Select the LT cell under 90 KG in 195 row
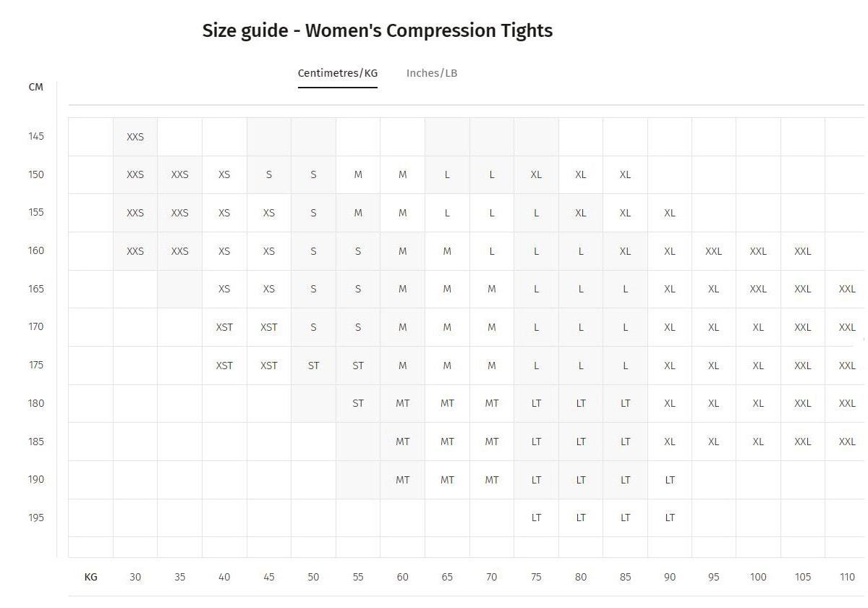The height and width of the screenshot is (608, 868). (x=670, y=518)
